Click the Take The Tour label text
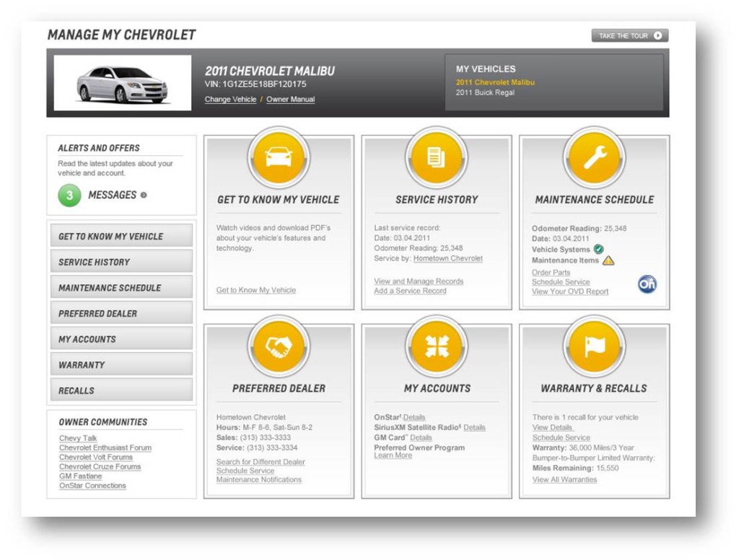This screenshot has height=560, width=739. (x=623, y=36)
